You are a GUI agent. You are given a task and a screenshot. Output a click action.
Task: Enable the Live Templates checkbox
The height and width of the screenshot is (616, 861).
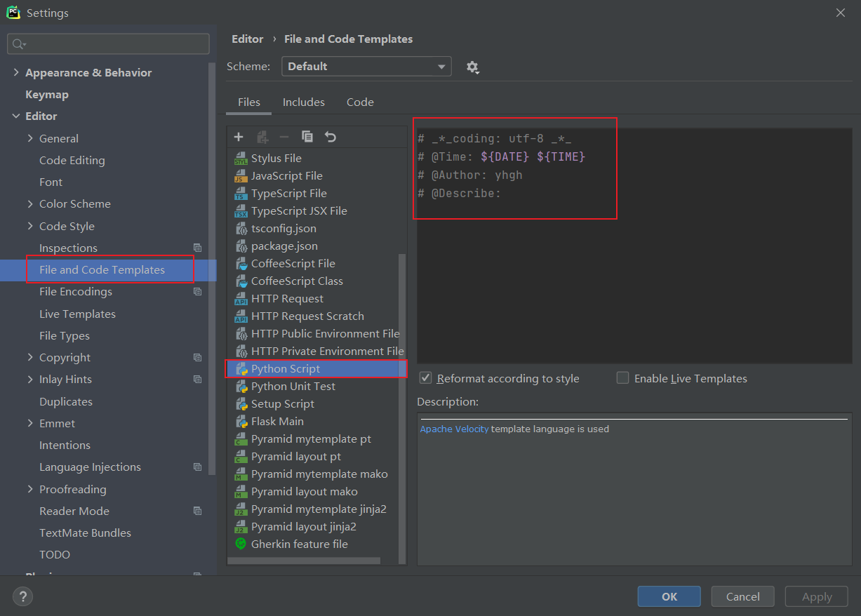(x=622, y=378)
